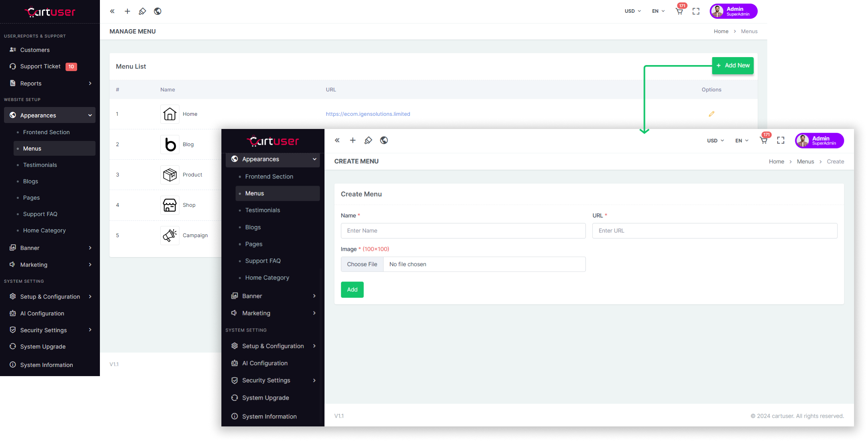Click the globe icon in Create Menu toolbar

click(384, 140)
